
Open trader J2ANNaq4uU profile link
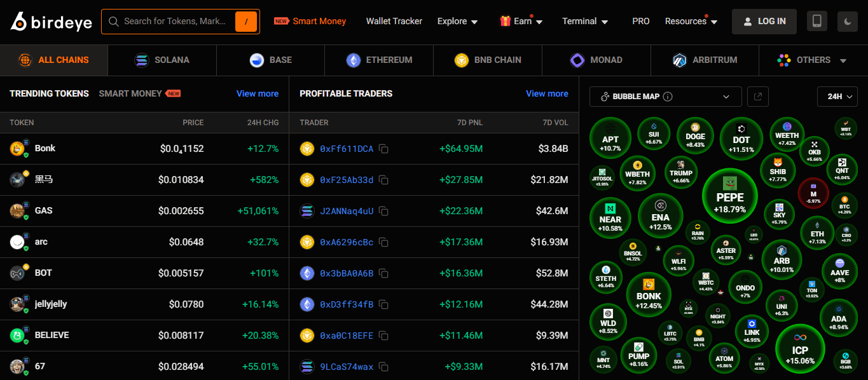347,211
